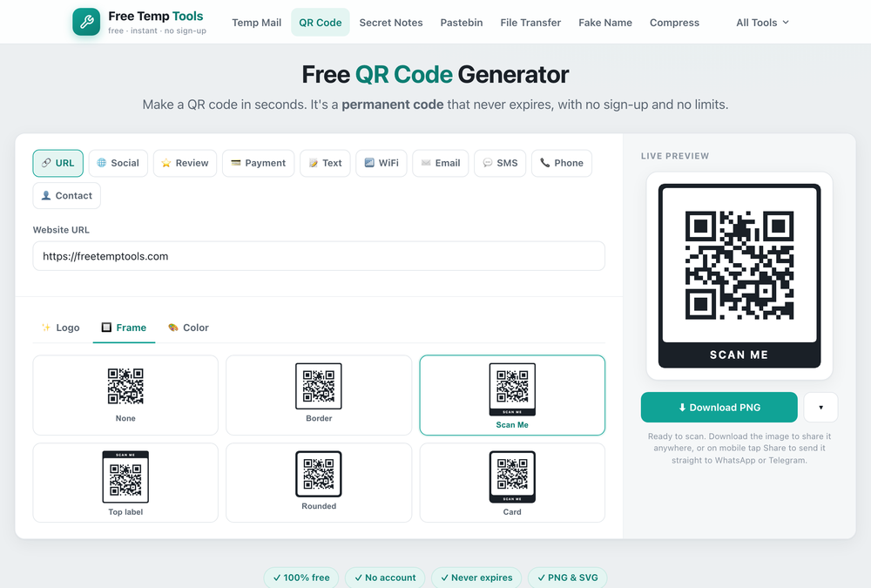This screenshot has height=588, width=871.
Task: Click the LIVE PREVIEW label
Action: pos(675,156)
